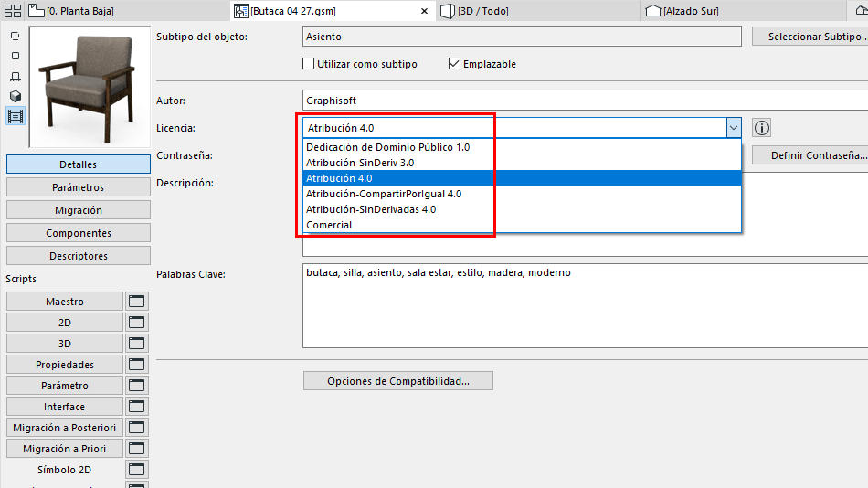Viewport: 868px width, 488px height.
Task: Click into Palabras Clave text field
Action: (x=585, y=306)
